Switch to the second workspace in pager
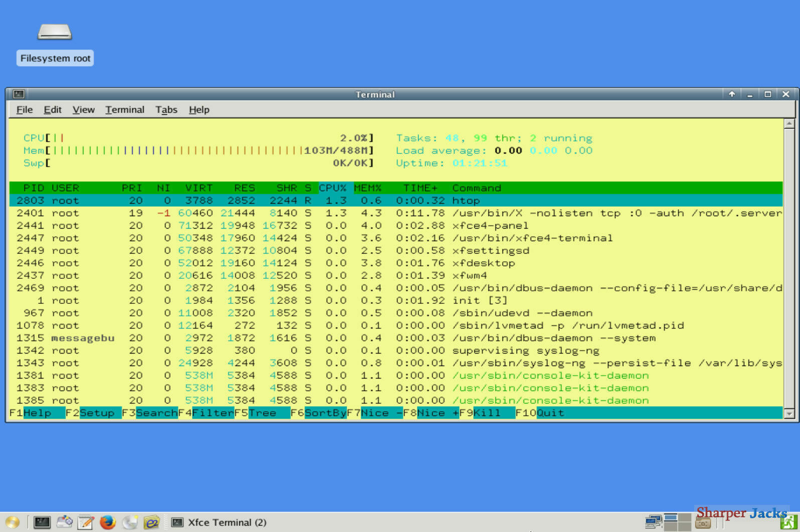Viewport: 800px width, 532px height. coord(684,517)
